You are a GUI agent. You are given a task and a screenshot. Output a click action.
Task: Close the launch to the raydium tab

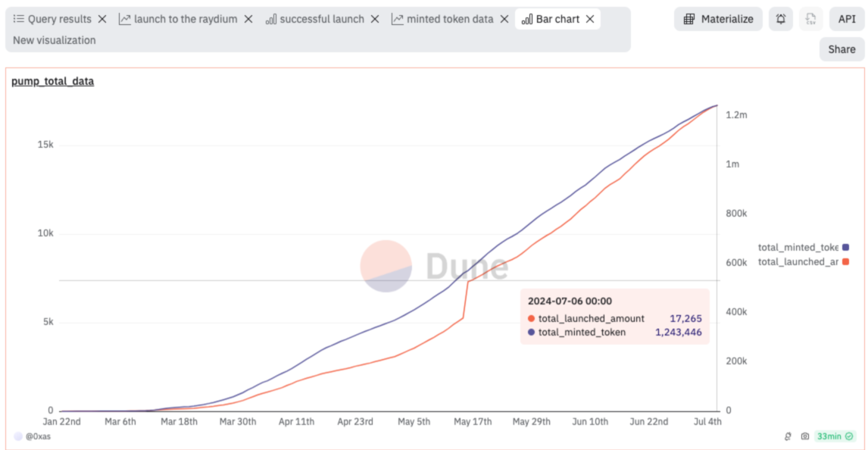(248, 19)
